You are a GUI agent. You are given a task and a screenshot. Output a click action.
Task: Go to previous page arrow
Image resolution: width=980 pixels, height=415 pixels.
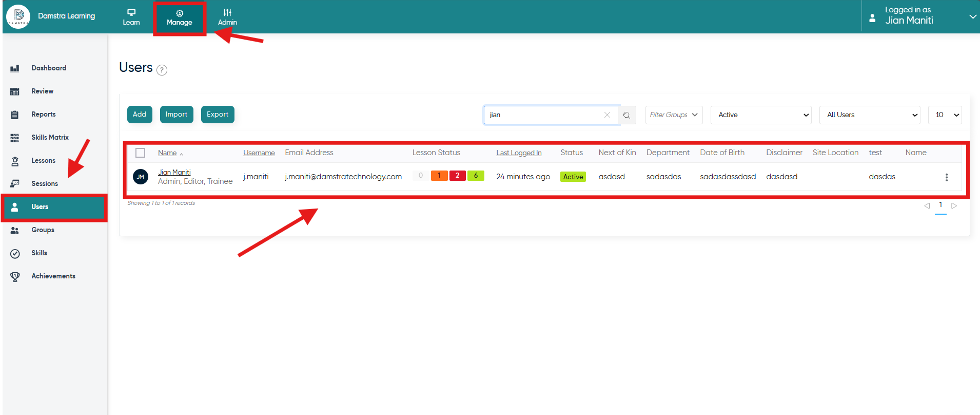click(927, 205)
